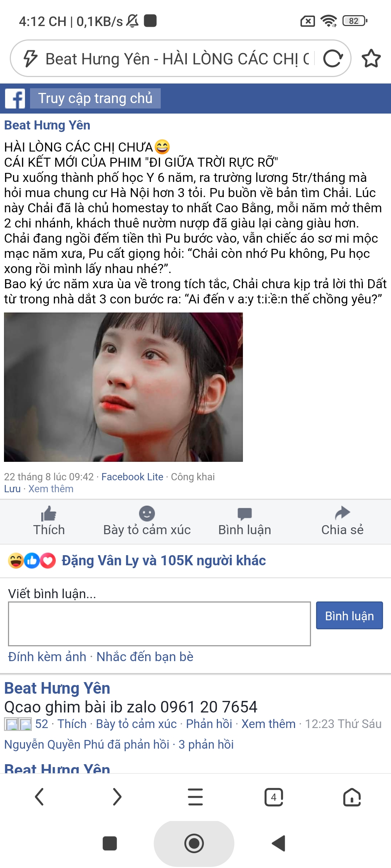Open the post photo of the girl
Viewport: 391px width, 868px height.
point(123,387)
